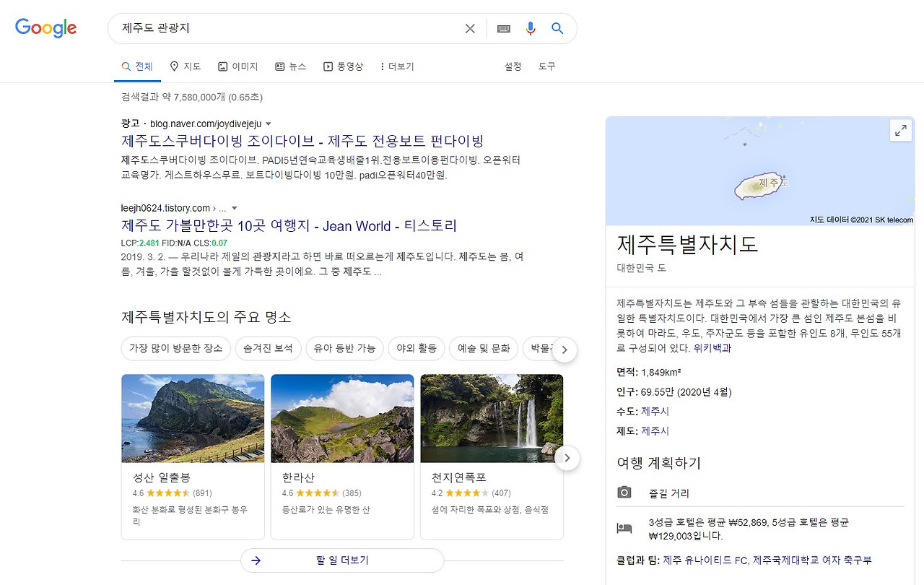Open hotel average price text 3성급 호텔

(749, 529)
